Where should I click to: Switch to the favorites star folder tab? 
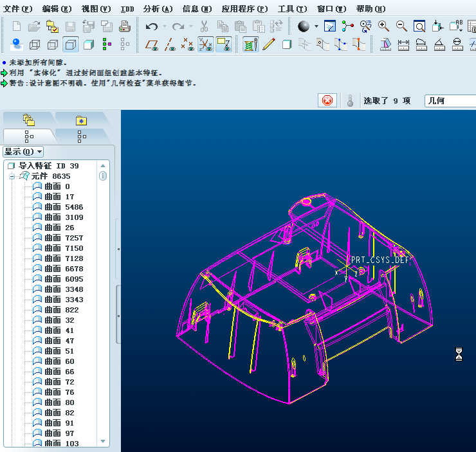(x=81, y=120)
